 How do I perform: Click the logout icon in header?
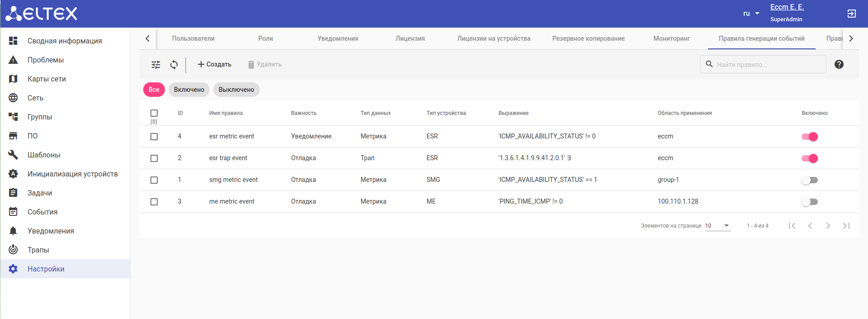(851, 14)
